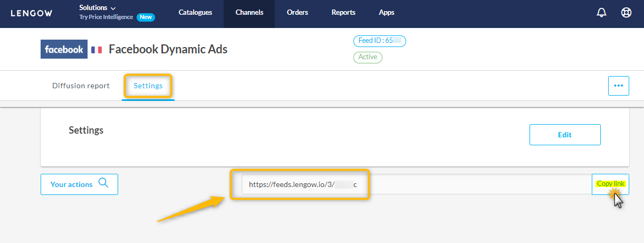Open the three-dots more options button
The height and width of the screenshot is (243, 644).
point(618,86)
